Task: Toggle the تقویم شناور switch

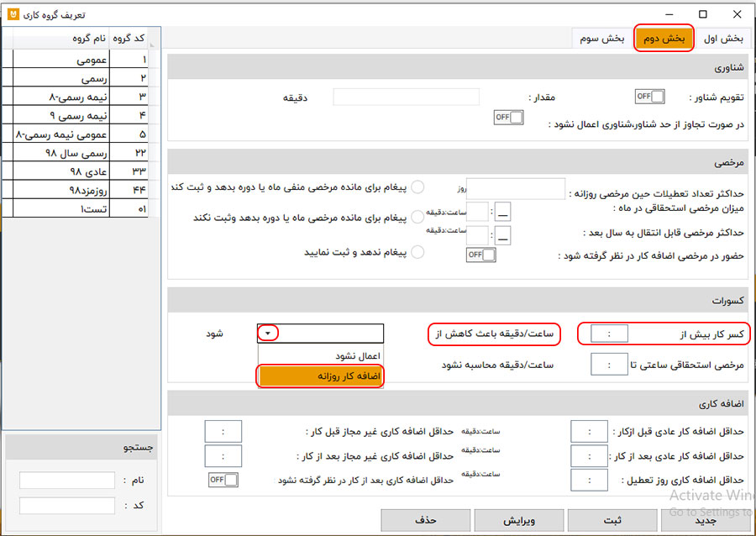Action: click(649, 97)
